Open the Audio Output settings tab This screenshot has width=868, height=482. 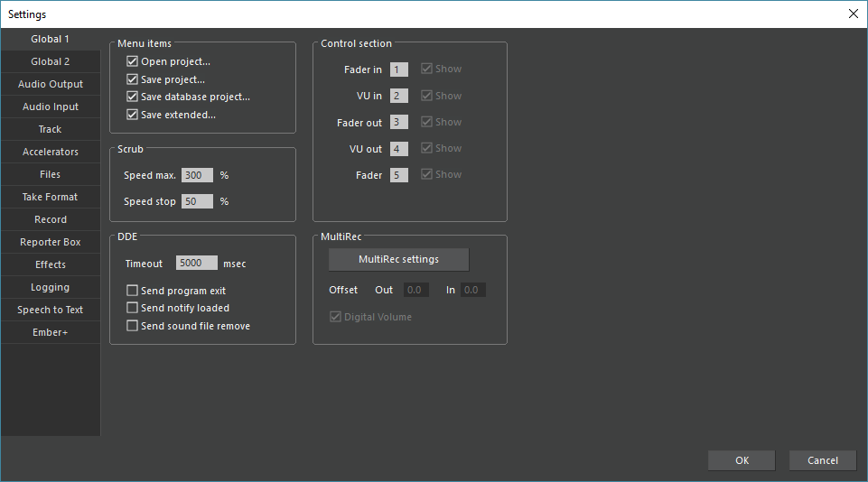[51, 84]
